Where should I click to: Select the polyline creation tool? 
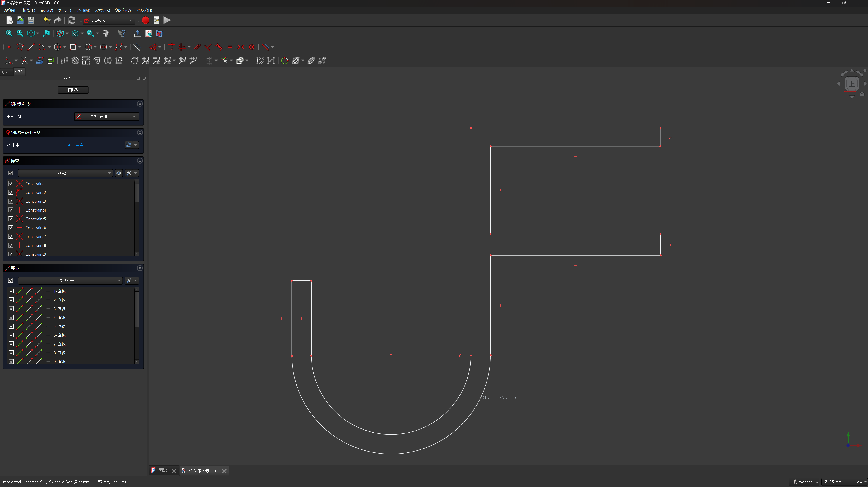[20, 47]
